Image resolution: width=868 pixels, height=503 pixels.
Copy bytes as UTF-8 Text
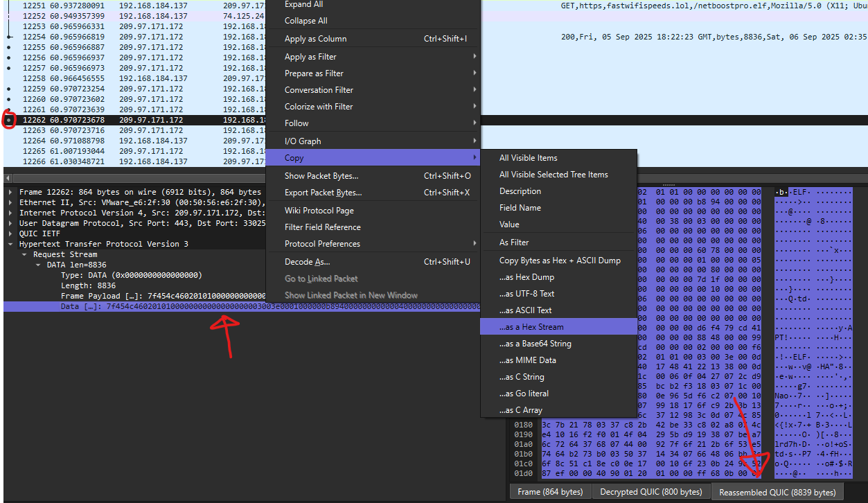(x=558, y=294)
